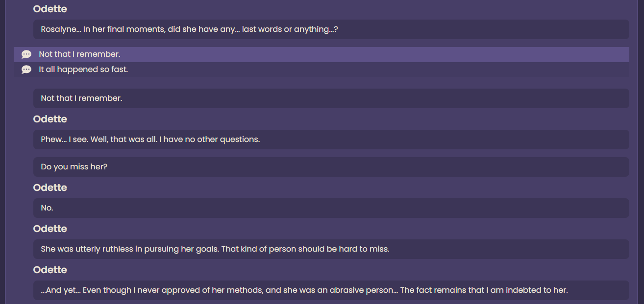
Task: Select the 'She was utterly ruthless' dialogue line
Action: coord(331,249)
